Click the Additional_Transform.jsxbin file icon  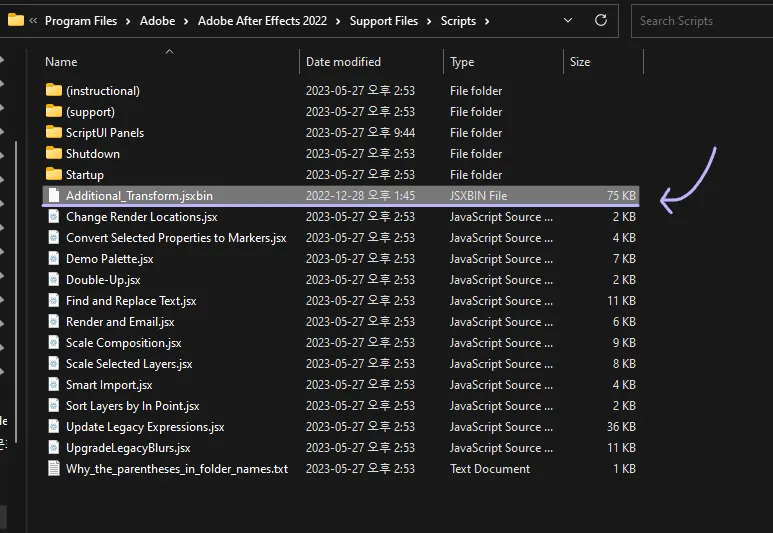[x=54, y=195]
